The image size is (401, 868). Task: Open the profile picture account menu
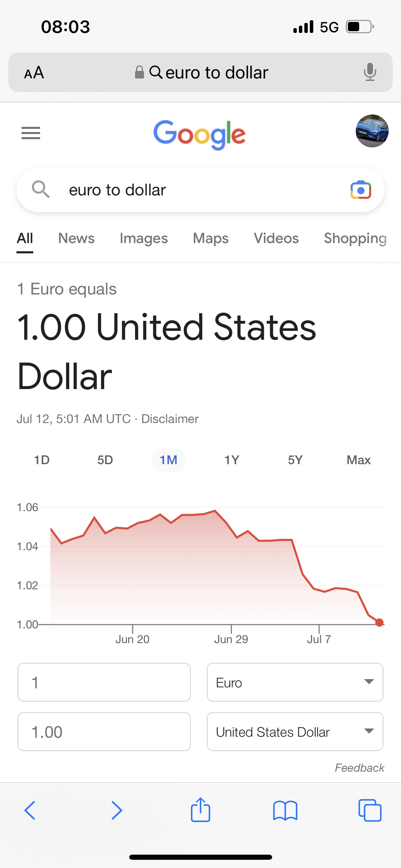372,131
